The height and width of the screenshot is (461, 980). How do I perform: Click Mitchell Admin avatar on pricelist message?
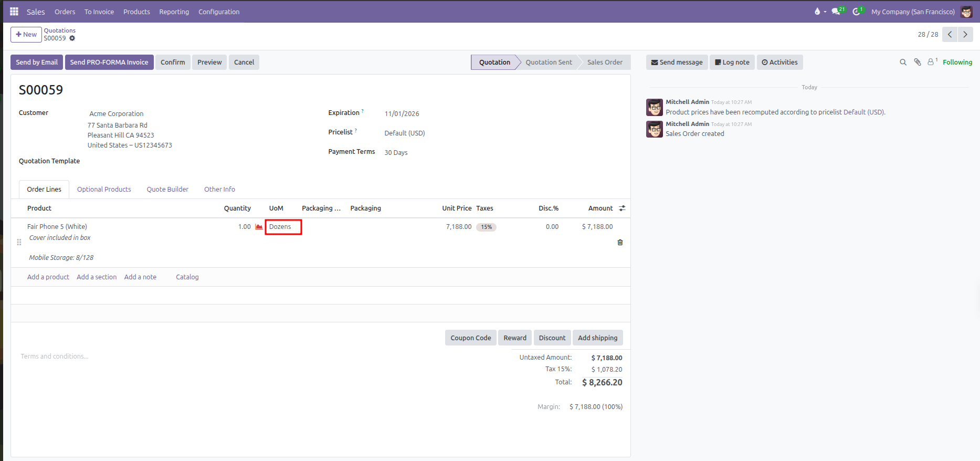[655, 107]
